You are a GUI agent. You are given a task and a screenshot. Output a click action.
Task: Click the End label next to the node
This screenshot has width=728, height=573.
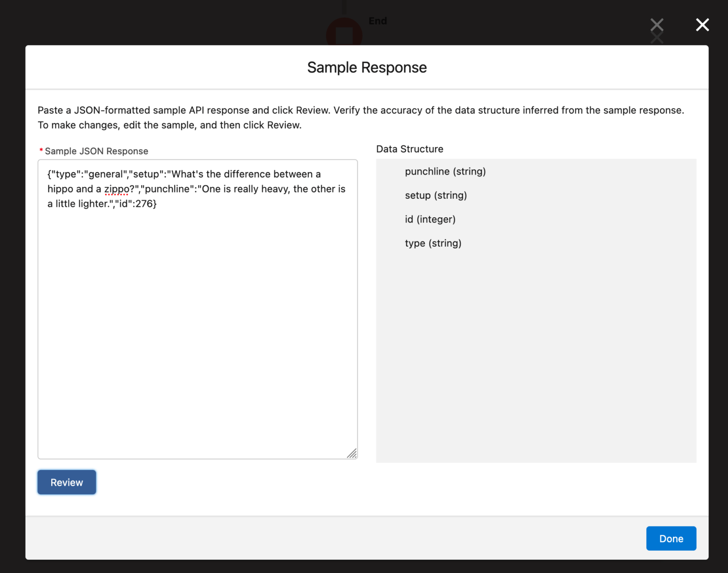click(378, 21)
